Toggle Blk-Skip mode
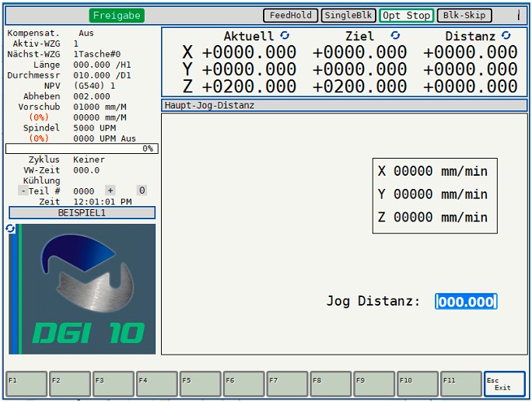The height and width of the screenshot is (402, 532). (464, 16)
